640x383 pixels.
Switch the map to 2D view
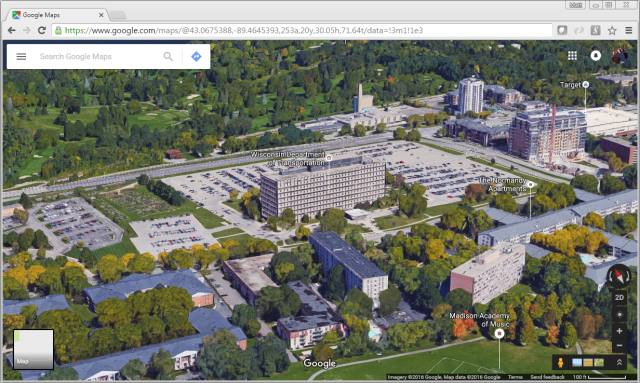619,297
